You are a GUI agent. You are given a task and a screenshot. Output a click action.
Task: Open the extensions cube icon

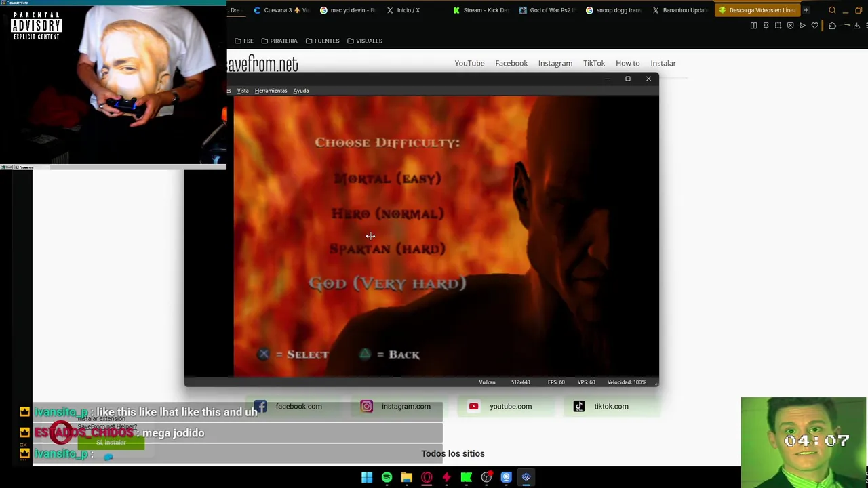click(x=833, y=26)
